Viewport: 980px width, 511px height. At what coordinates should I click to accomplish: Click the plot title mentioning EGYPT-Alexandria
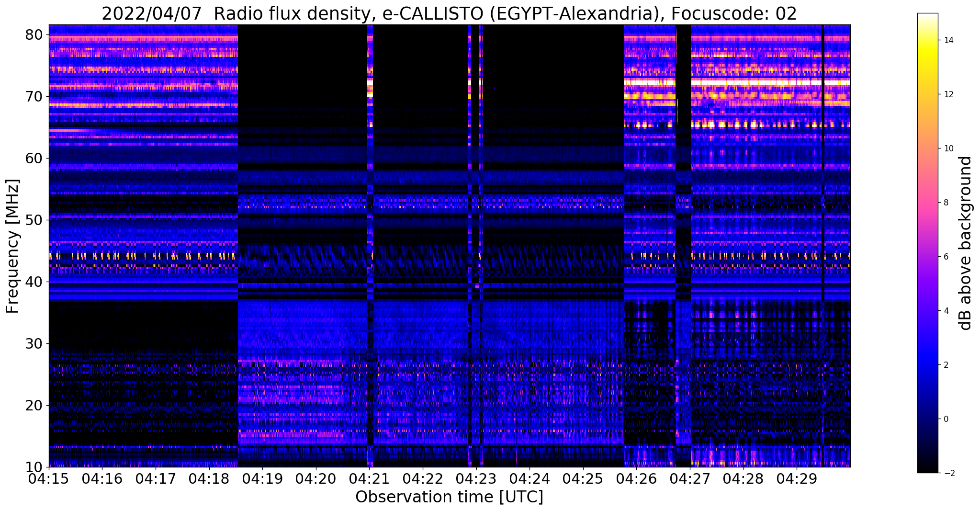click(x=449, y=13)
